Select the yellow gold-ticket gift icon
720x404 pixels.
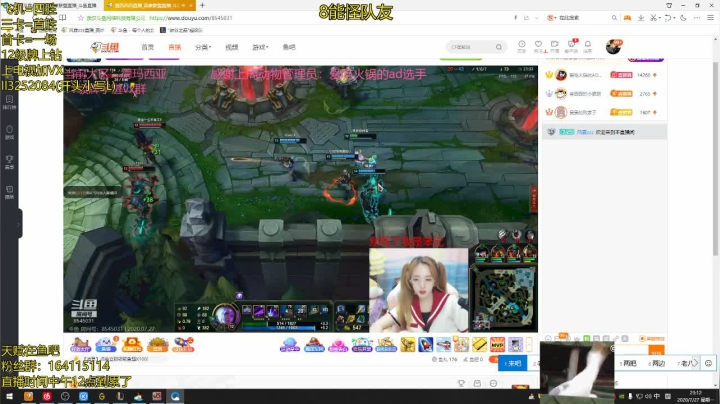pos(479,344)
